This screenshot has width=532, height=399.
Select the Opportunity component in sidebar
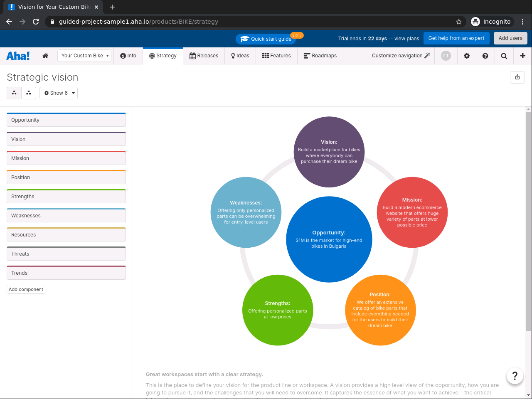[x=66, y=120]
